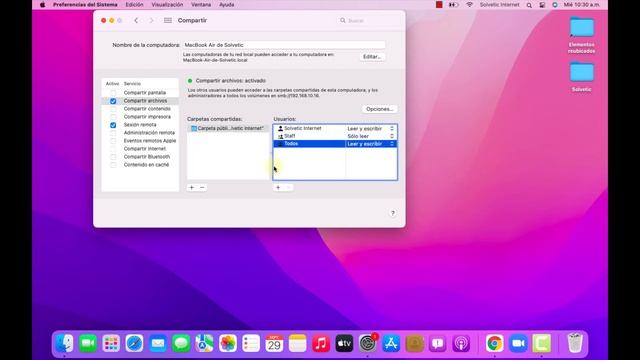Launch Music app from the dock
Image resolution: width=640 pixels, height=360 pixels.
321,343
